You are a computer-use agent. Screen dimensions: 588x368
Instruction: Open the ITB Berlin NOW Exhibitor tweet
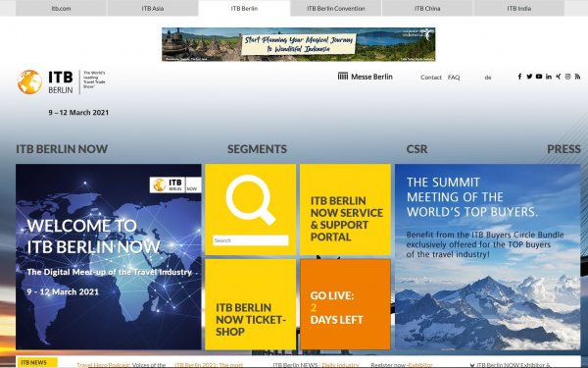[510, 365]
